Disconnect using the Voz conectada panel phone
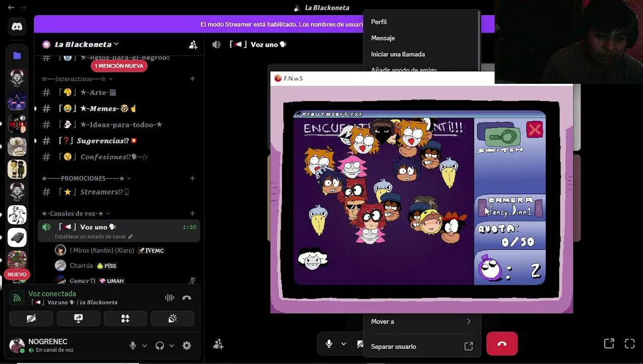The height and width of the screenshot is (364, 643). [187, 298]
